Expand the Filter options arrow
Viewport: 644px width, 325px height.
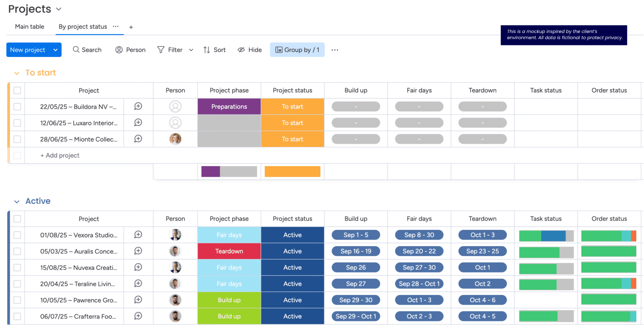(191, 50)
